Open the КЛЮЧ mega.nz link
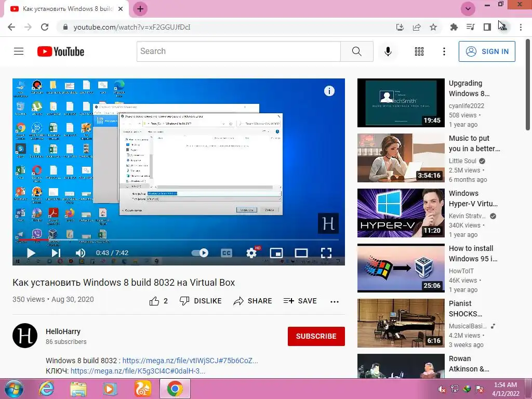The width and height of the screenshot is (532, 399). [138, 371]
